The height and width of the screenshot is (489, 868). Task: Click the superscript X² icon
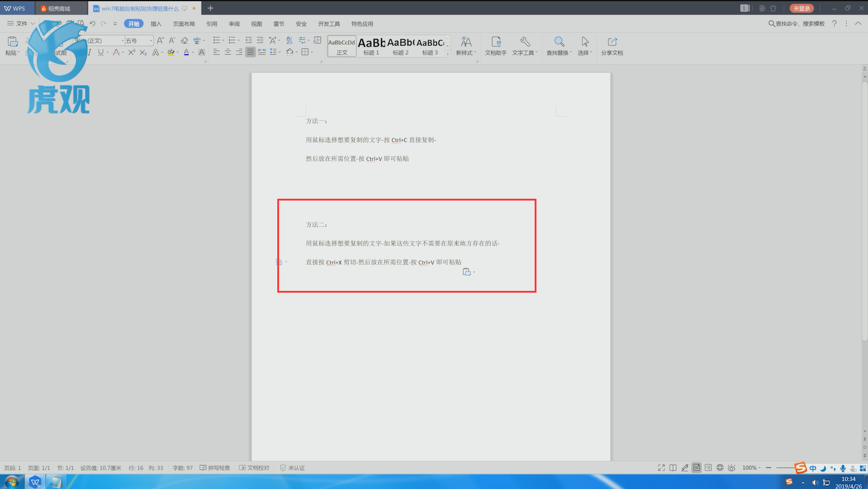pyautogui.click(x=131, y=52)
